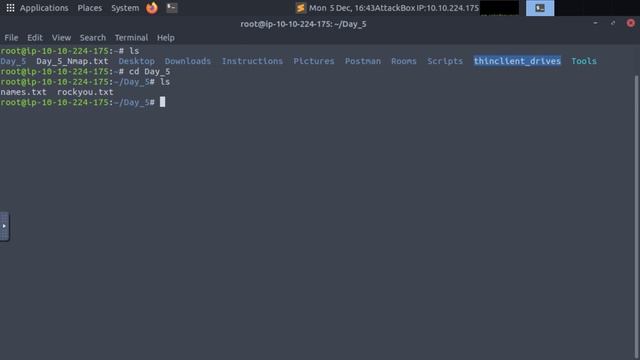Viewport: 640px width, 360px height.
Task: Open the terminal Edit menu
Action: point(35,38)
